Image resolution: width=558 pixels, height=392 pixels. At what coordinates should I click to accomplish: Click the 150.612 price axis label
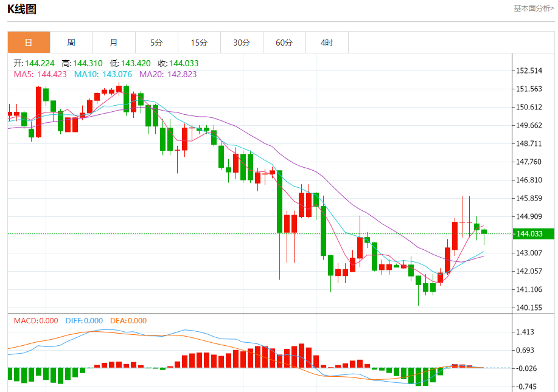click(529, 107)
